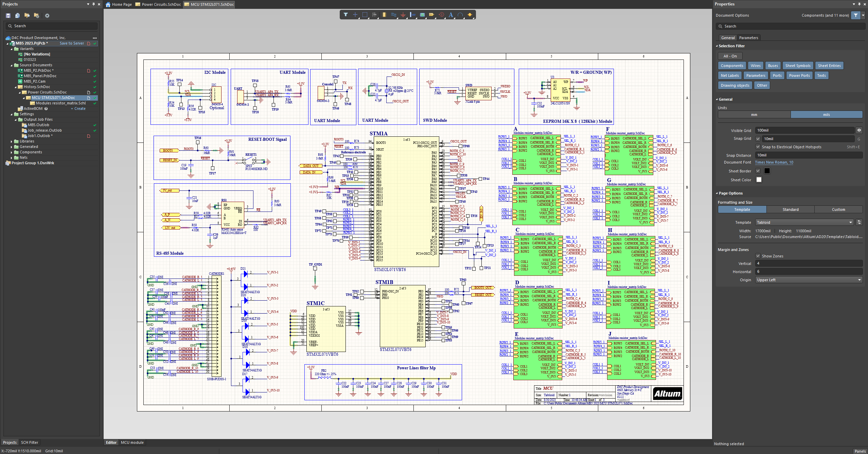
Task: Click the ActiveBOM help question icon
Action: click(46, 109)
